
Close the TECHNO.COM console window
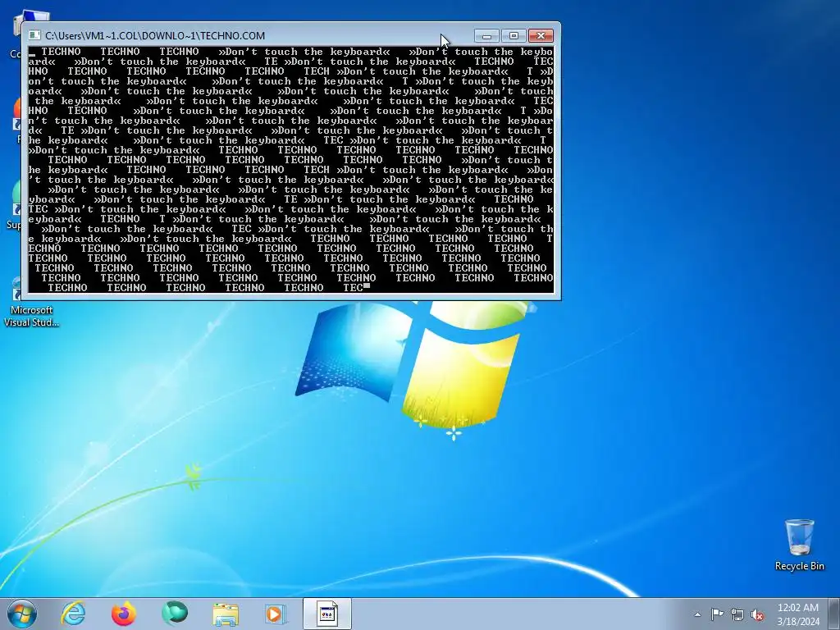541,36
